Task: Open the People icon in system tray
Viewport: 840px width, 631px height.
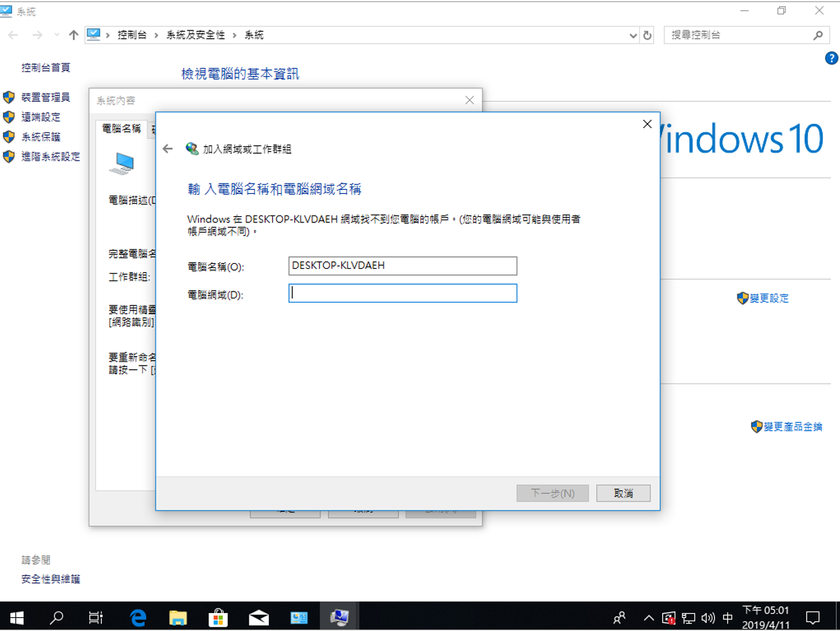Action: (x=619, y=616)
